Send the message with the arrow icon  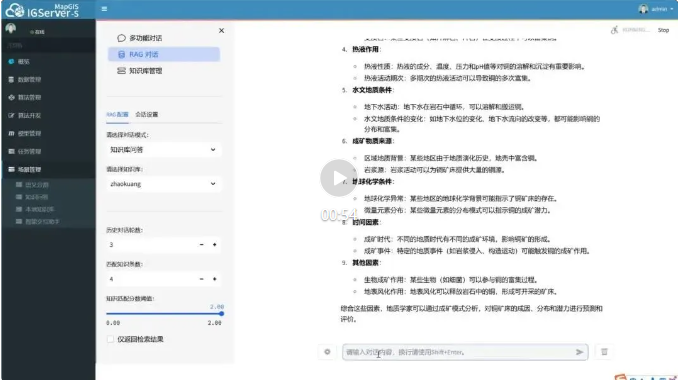pyautogui.click(x=580, y=352)
